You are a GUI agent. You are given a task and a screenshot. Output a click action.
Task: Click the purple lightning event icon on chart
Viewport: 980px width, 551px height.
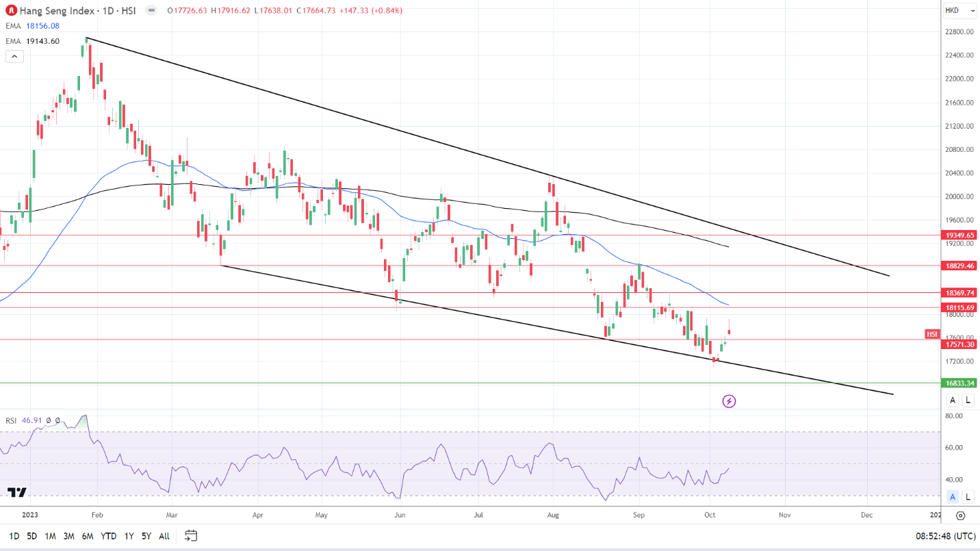[729, 401]
